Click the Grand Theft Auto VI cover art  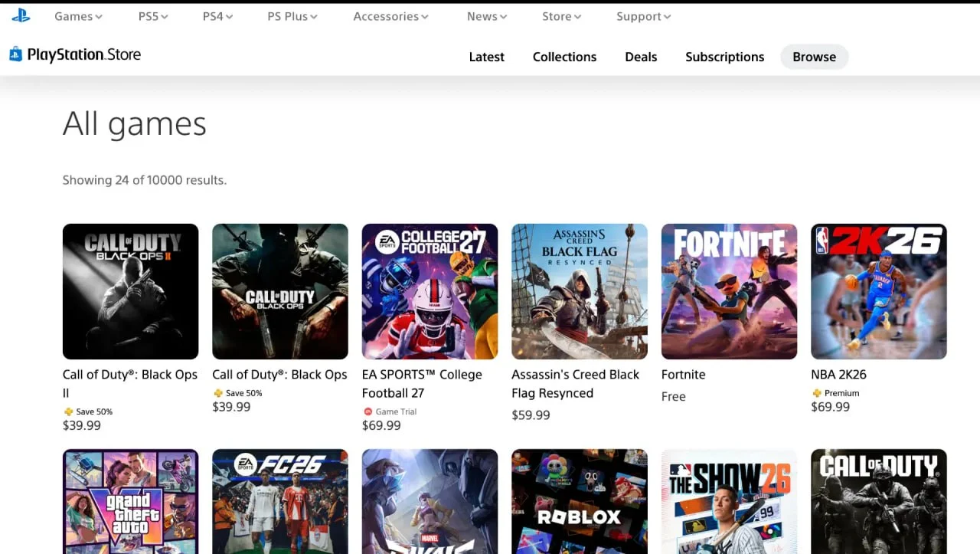[x=130, y=501]
